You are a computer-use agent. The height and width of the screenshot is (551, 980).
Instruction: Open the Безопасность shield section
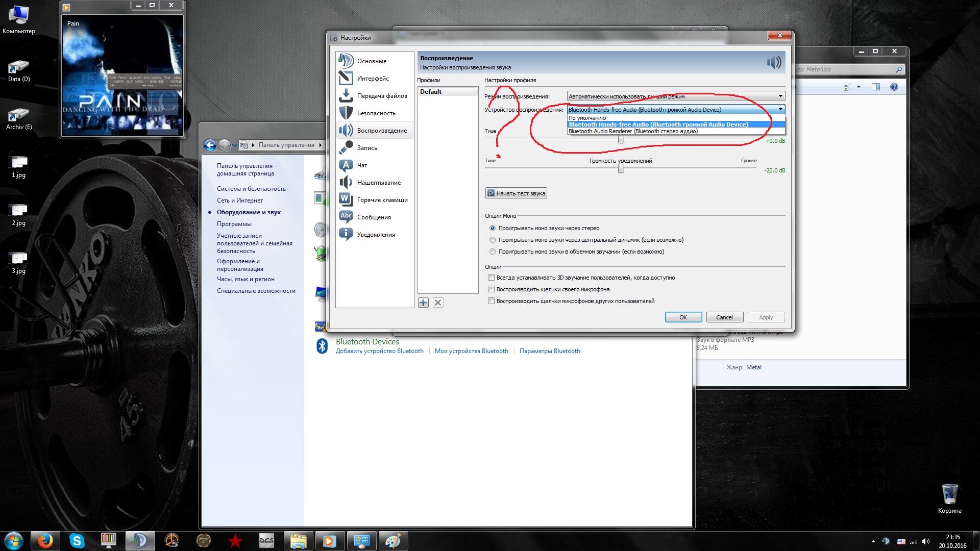[x=374, y=113]
